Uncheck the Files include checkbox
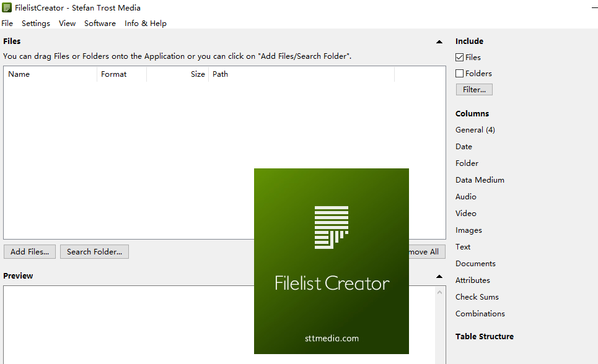The height and width of the screenshot is (364, 598). coord(460,57)
